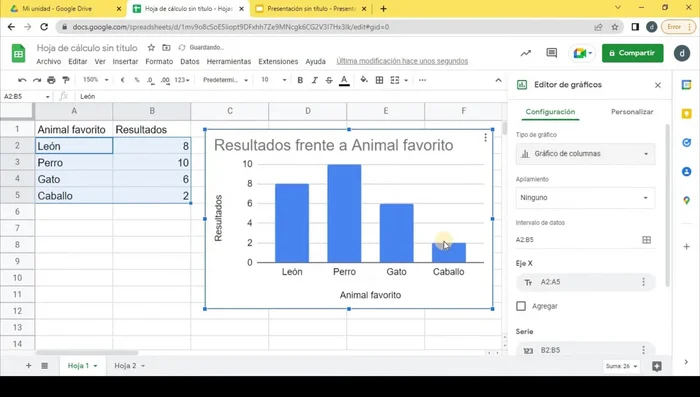Open activity dashboard trend icon
The width and height of the screenshot is (700, 397).
pyautogui.click(x=525, y=53)
